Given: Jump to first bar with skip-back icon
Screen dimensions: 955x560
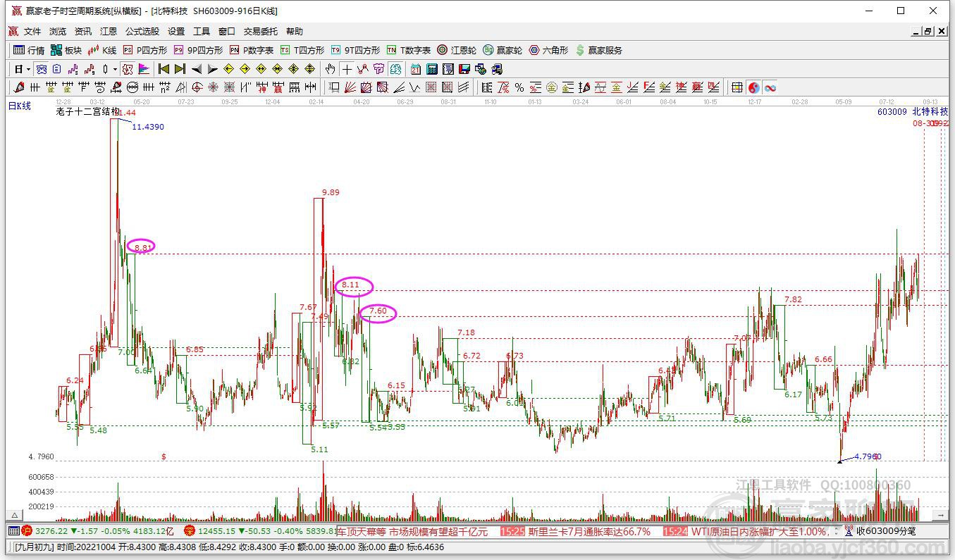Looking at the screenshot, I should [x=164, y=69].
